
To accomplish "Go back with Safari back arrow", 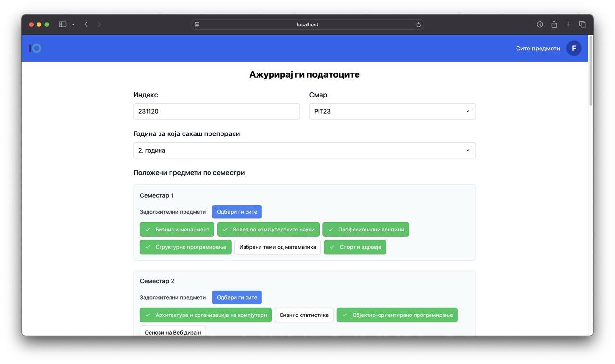I will point(86,24).
